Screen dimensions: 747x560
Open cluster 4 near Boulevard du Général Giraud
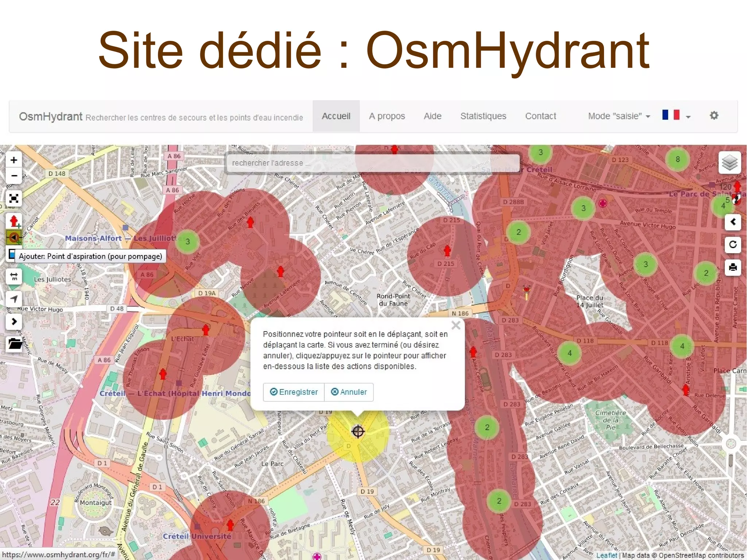(569, 353)
